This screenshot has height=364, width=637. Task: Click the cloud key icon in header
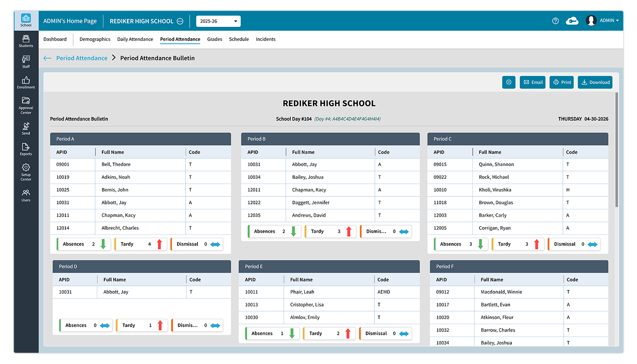pos(572,21)
